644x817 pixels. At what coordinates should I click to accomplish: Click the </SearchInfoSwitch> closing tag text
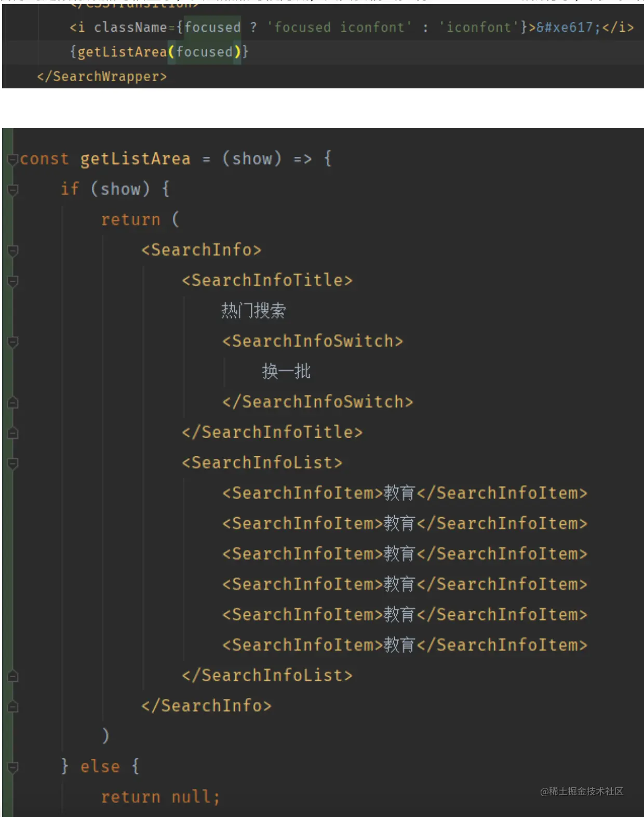(x=318, y=402)
